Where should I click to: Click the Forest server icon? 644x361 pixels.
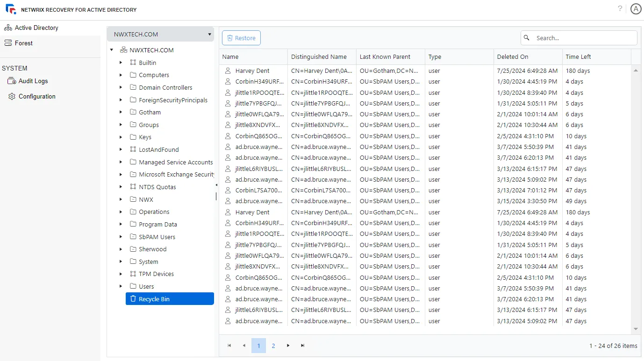8,43
